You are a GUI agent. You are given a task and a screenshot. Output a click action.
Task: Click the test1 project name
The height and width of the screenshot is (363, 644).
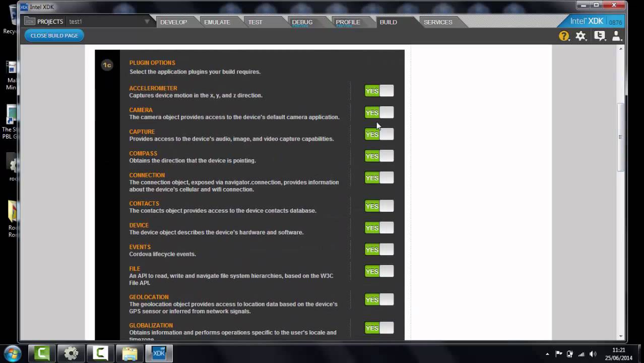pos(76,22)
